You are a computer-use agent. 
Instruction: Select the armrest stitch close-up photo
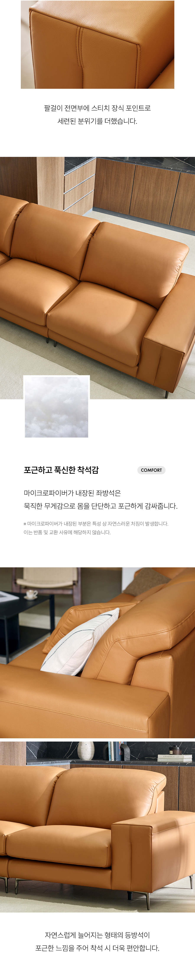click(97, 45)
